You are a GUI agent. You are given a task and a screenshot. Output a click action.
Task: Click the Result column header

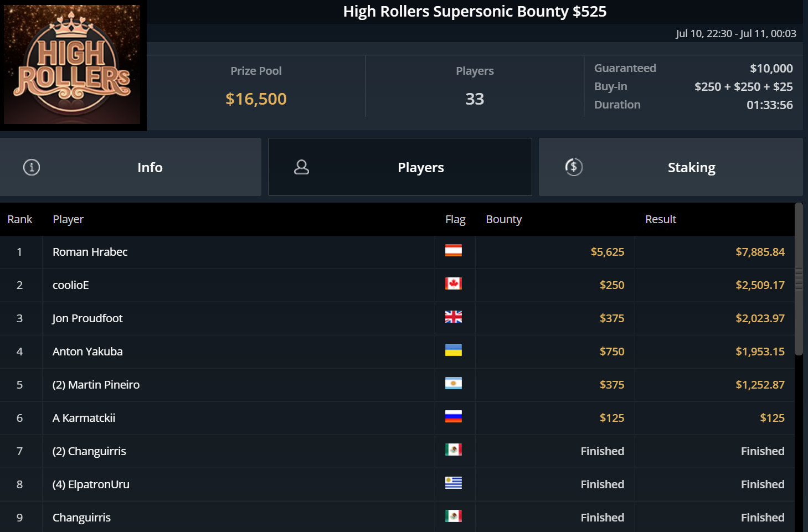tap(660, 219)
